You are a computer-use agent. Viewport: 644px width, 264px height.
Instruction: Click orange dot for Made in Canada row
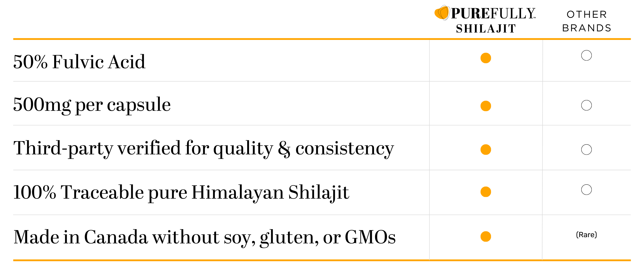click(x=486, y=236)
